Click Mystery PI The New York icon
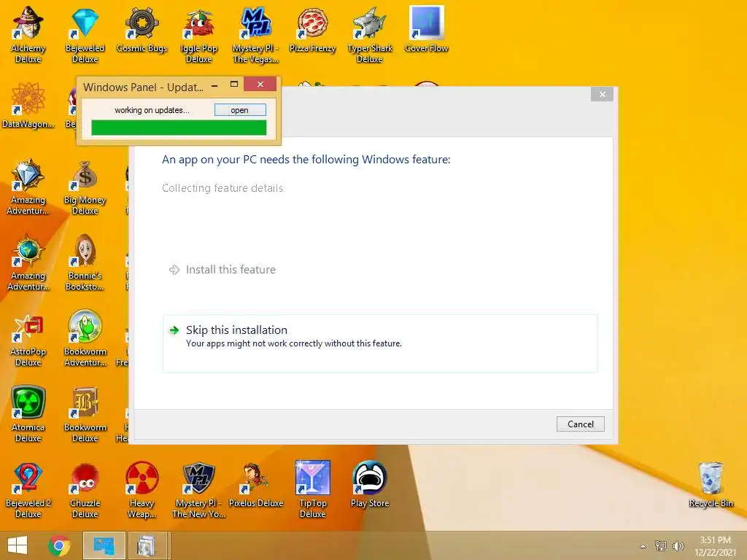Screen dimensions: 747x560 198,489
